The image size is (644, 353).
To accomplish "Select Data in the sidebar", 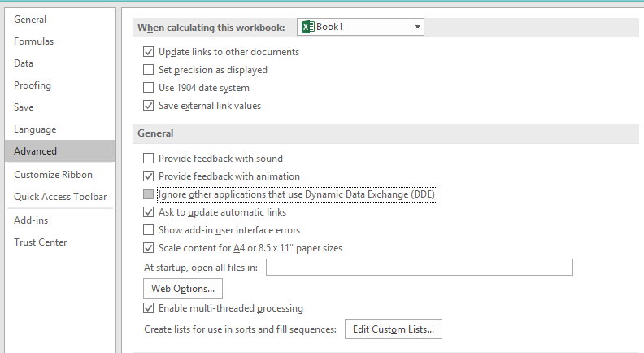I will click(x=60, y=63).
